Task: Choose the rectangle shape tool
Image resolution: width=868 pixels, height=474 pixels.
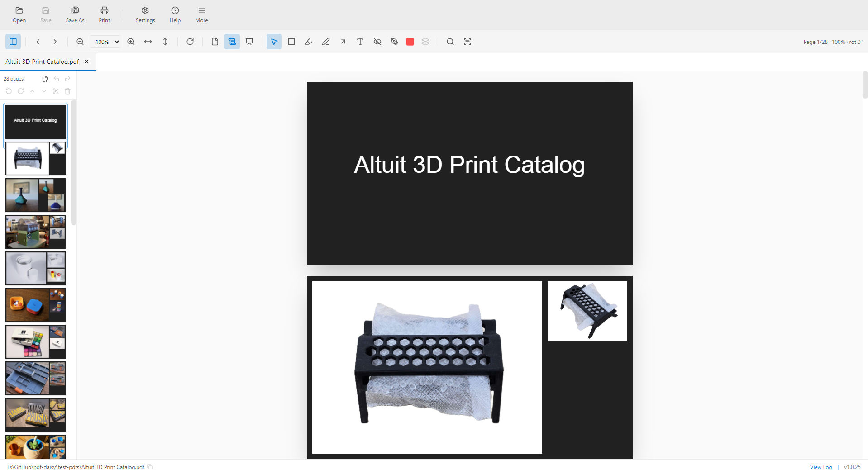Action: tap(291, 42)
